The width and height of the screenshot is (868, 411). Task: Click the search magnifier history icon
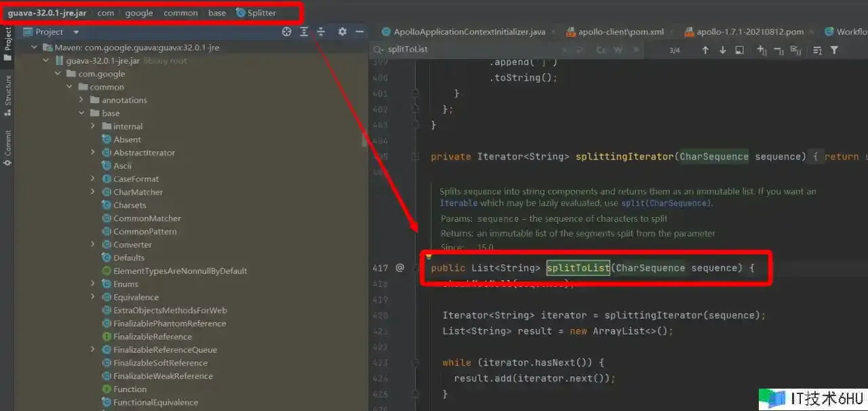pyautogui.click(x=378, y=50)
